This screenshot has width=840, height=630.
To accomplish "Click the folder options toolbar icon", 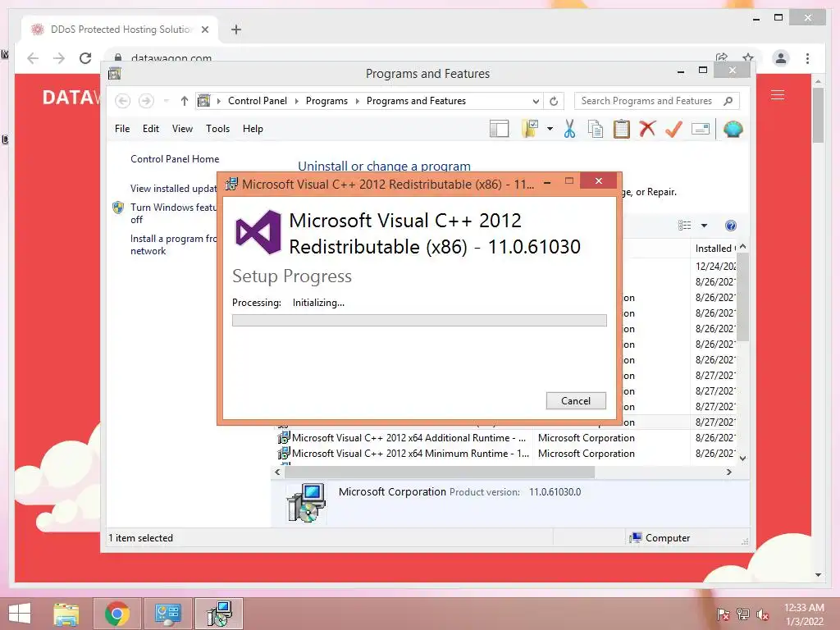I will pos(530,129).
